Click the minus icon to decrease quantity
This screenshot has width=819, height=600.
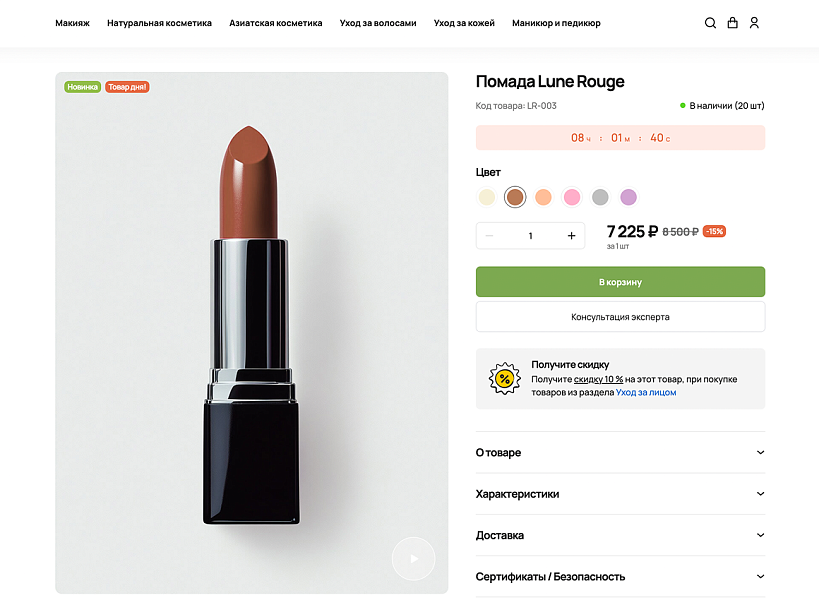(x=489, y=235)
